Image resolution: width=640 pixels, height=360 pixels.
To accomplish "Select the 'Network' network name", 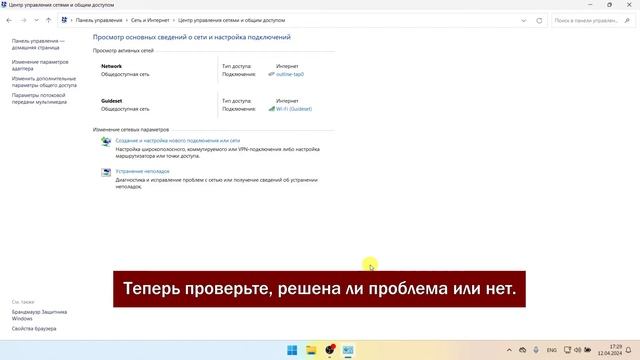I will pyautogui.click(x=111, y=66).
